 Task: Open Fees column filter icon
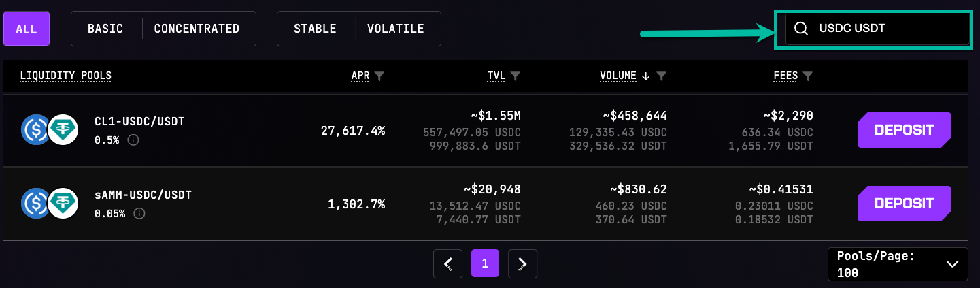(x=808, y=76)
